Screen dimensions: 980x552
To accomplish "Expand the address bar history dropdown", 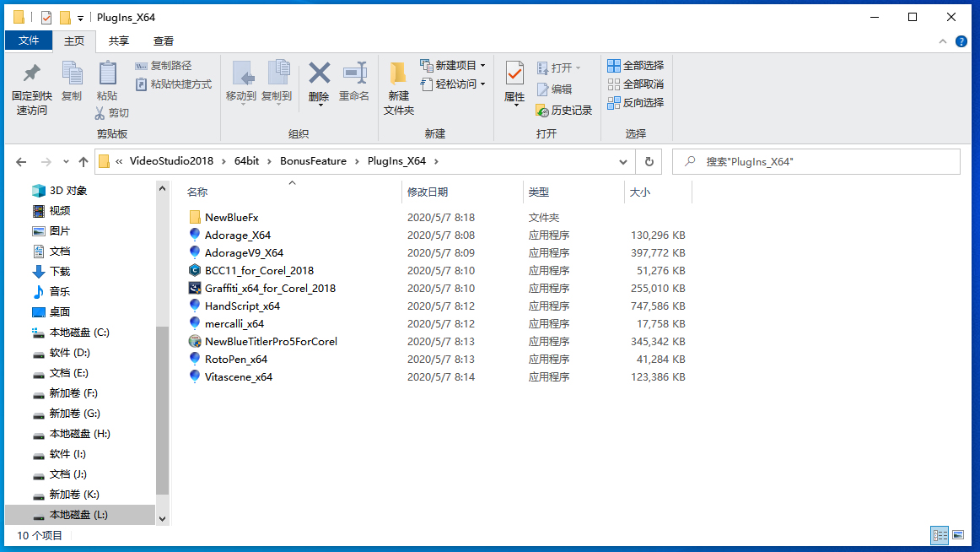I will [623, 162].
